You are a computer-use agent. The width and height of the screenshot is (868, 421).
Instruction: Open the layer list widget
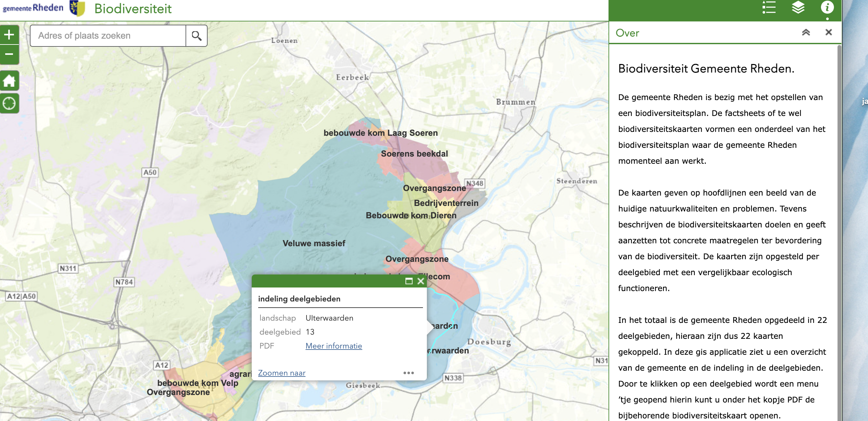tap(798, 8)
